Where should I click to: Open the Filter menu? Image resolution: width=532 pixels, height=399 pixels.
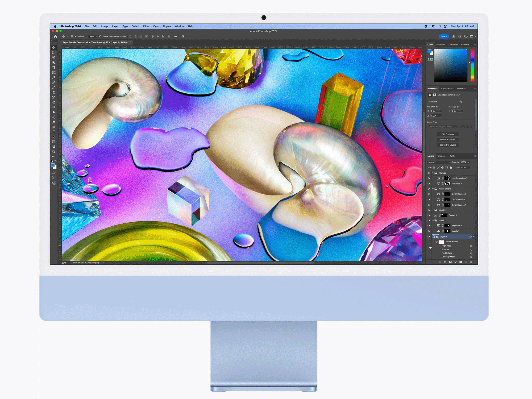click(146, 26)
